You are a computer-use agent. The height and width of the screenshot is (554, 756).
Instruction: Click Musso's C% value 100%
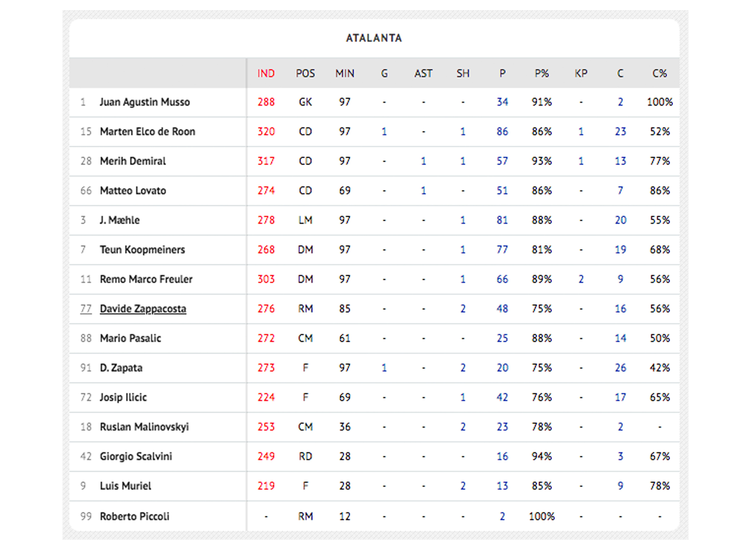pos(659,102)
